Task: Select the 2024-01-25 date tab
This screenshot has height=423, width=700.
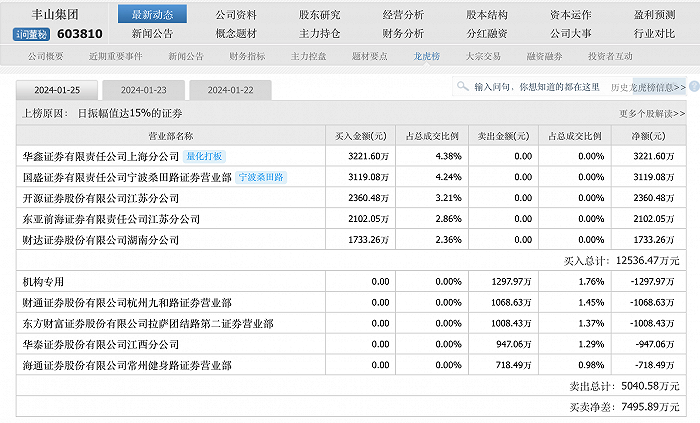Action: click(x=57, y=90)
